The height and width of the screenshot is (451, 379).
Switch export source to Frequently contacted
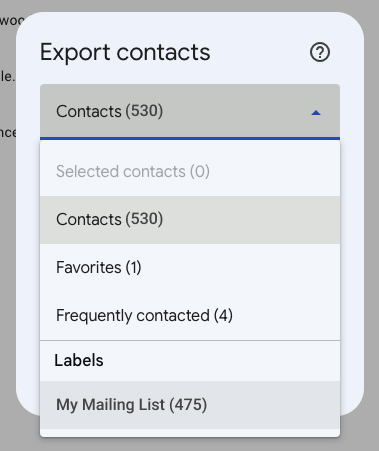pyautogui.click(x=190, y=315)
